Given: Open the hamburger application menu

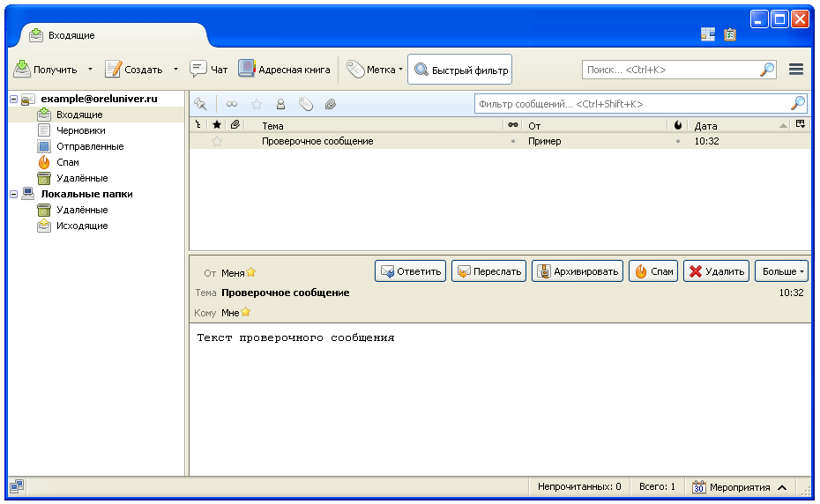Looking at the screenshot, I should click(x=795, y=70).
